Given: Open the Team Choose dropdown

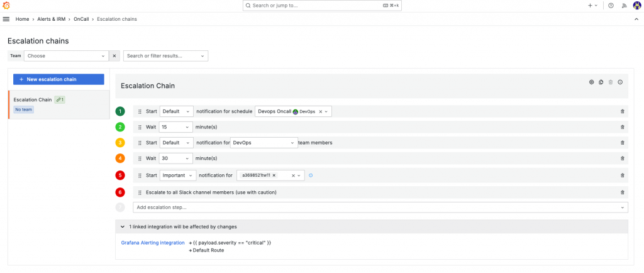Looking at the screenshot, I should [66, 56].
